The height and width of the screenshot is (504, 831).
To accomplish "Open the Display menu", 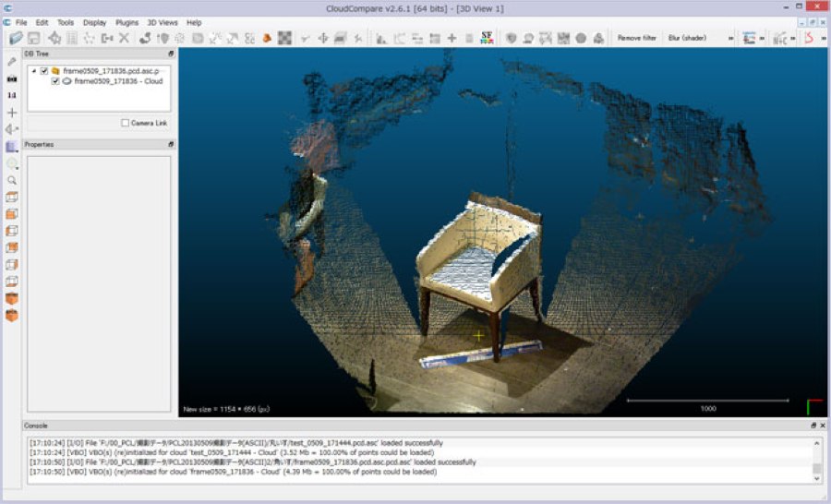I will [95, 22].
